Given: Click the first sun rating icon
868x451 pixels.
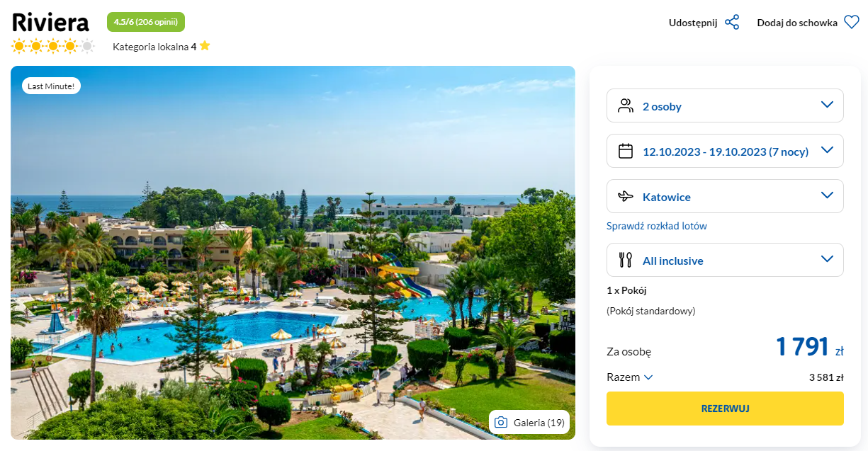Looking at the screenshot, I should point(18,47).
